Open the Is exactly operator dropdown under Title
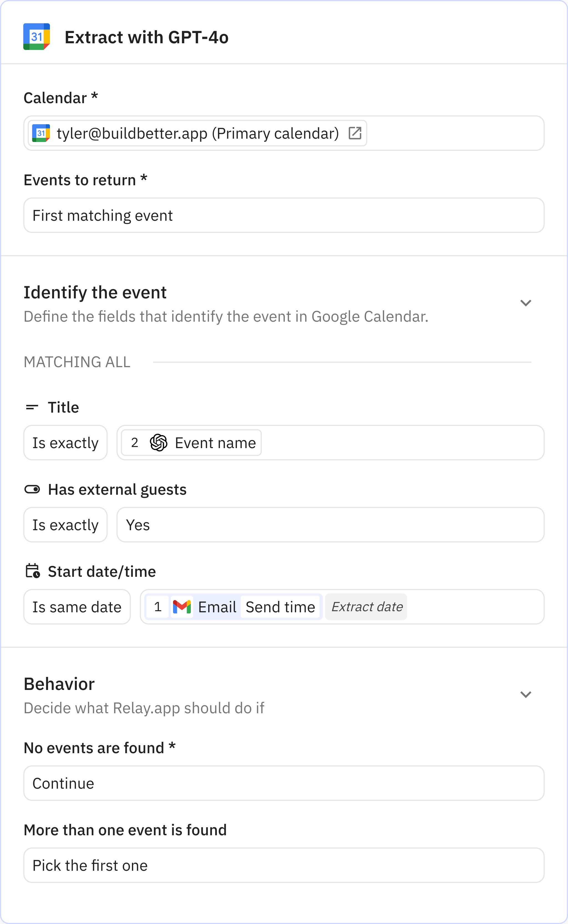This screenshot has height=924, width=568. (x=65, y=443)
